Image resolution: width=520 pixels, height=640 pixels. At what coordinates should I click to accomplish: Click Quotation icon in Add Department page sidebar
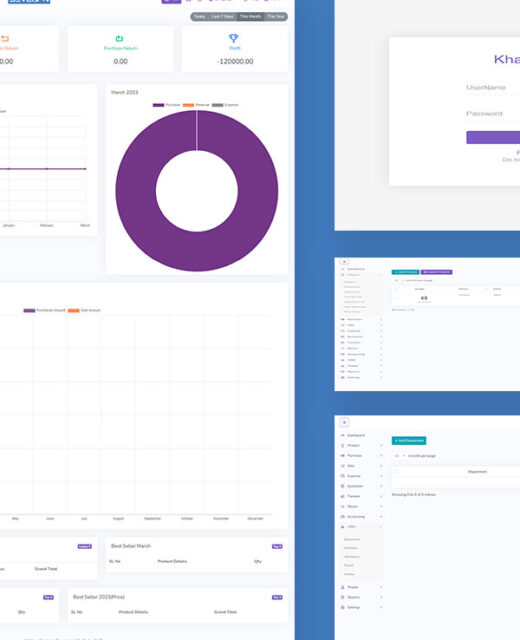click(x=343, y=486)
